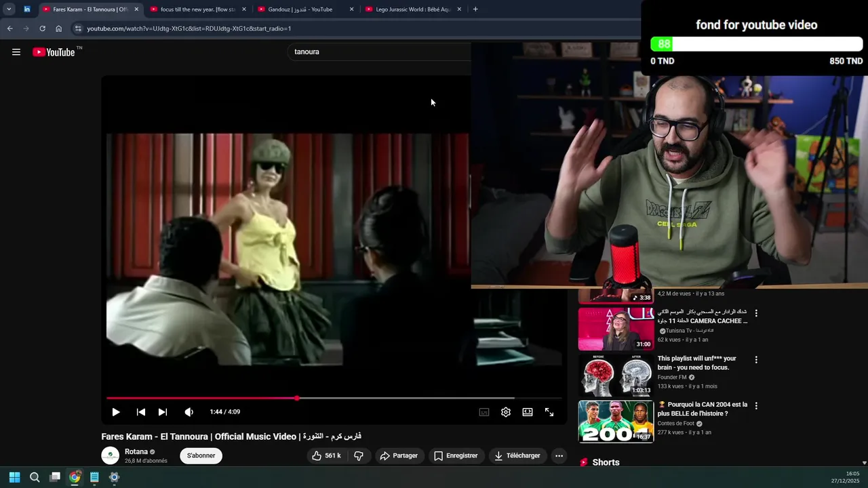The height and width of the screenshot is (488, 868).
Task: Close the Lego Jurassic World tab
Action: click(460, 9)
